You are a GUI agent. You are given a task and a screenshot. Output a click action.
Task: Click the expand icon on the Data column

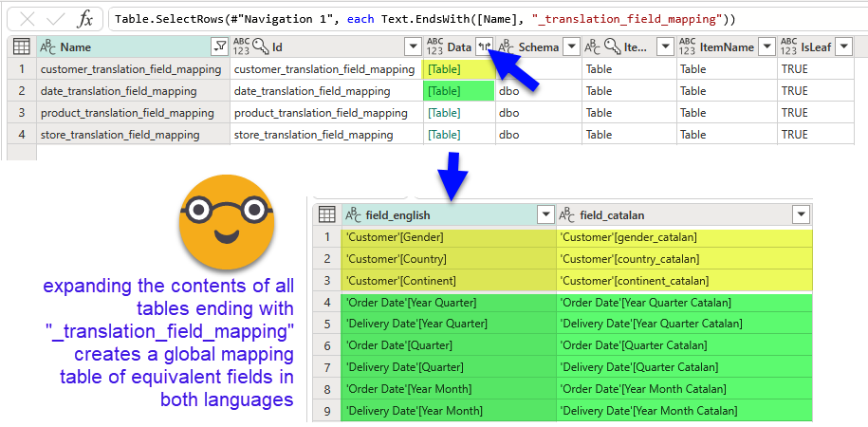coord(485,46)
